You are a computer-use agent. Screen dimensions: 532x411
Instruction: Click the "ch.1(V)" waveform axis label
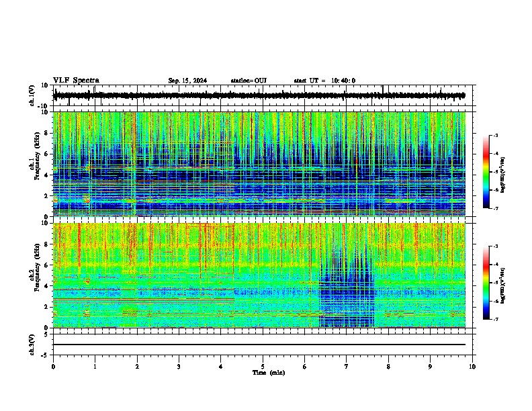tap(32, 95)
